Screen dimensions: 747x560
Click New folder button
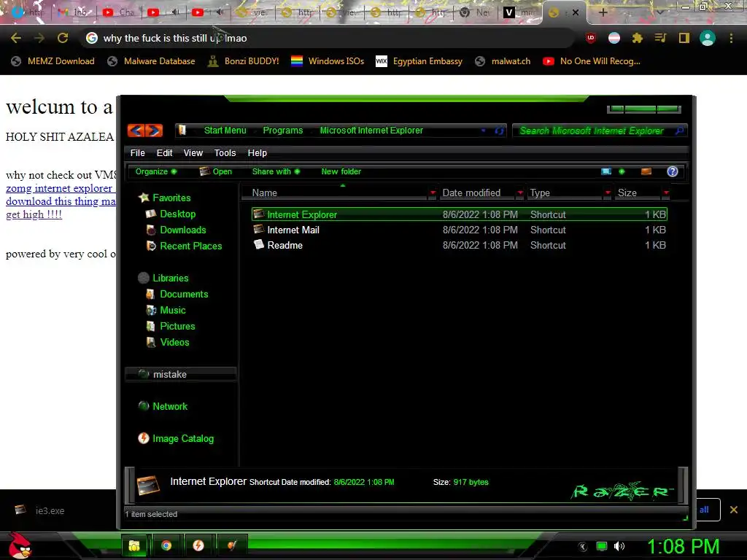point(341,171)
